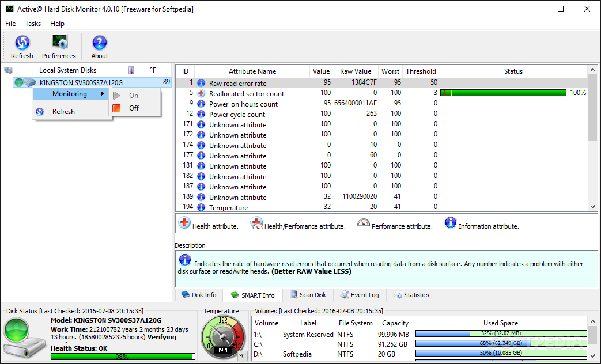Switch to the Disk Info tab

199,295
